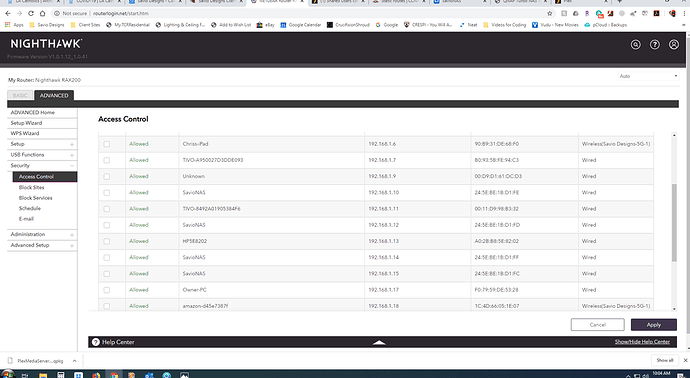
Task: Tick checkbox for SavioNAS 192.168.1.12
Action: click(106, 225)
